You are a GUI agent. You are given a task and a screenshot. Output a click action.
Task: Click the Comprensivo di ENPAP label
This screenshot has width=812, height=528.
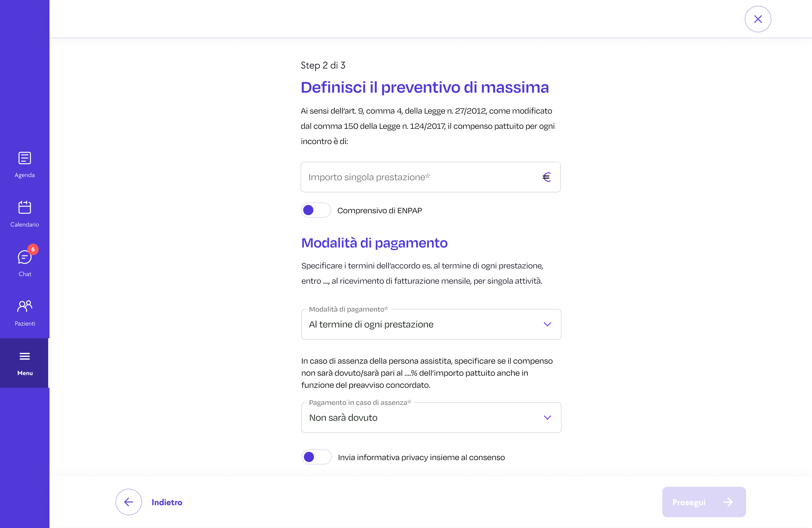click(x=379, y=211)
